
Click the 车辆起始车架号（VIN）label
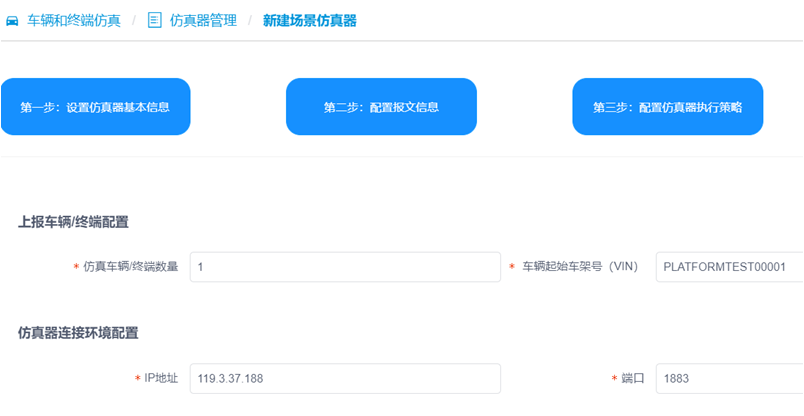(x=578, y=267)
